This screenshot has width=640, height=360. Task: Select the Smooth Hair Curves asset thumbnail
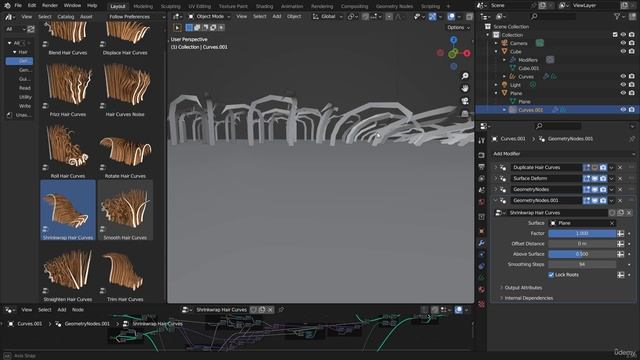coord(125,211)
